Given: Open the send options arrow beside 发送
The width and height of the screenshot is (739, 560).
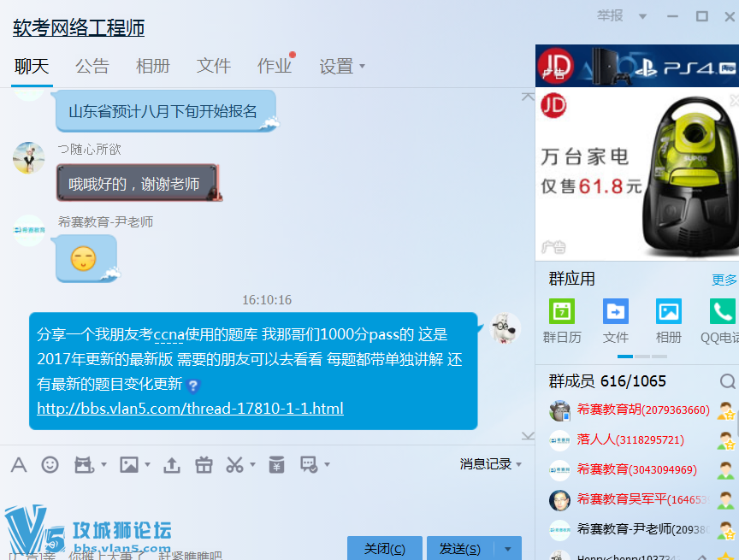Looking at the screenshot, I should [x=511, y=549].
